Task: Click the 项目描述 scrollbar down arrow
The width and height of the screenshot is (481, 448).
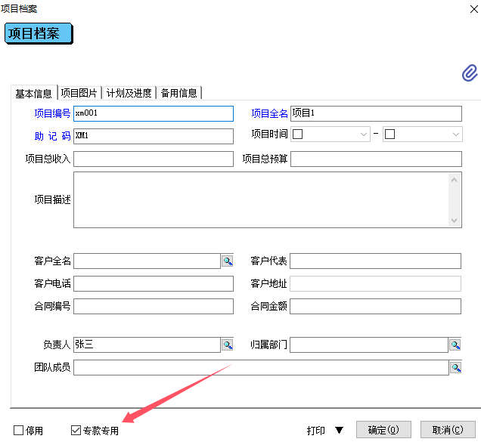Action: 455,220
